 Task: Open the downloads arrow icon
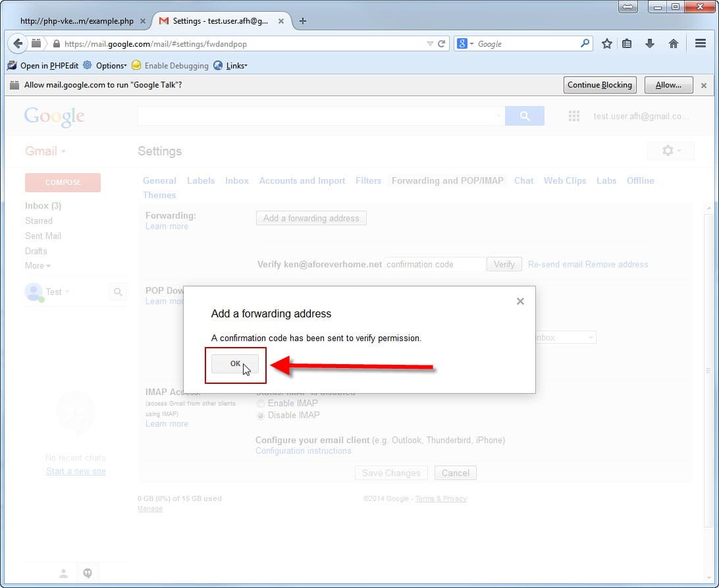tap(650, 43)
